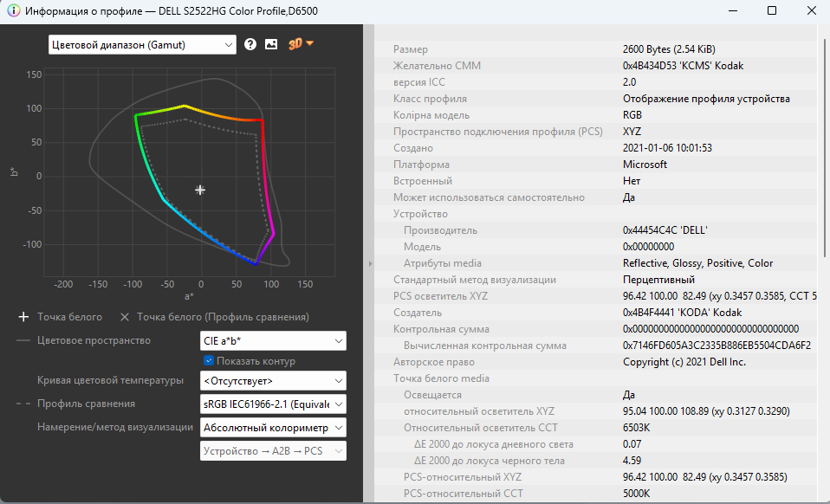Click 'Точка белого (Профиль сравнения)' legend label
The width and height of the screenshot is (830, 504).
pos(223,317)
